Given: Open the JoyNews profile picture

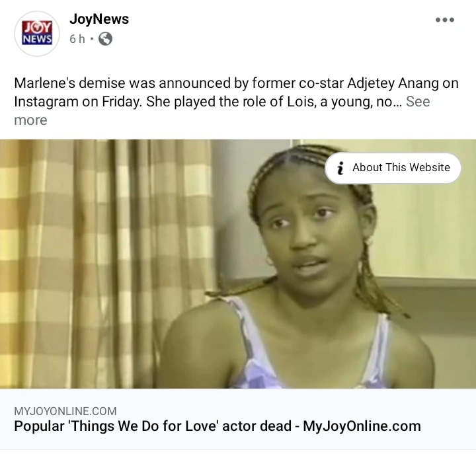Looking at the screenshot, I should coord(37,34).
